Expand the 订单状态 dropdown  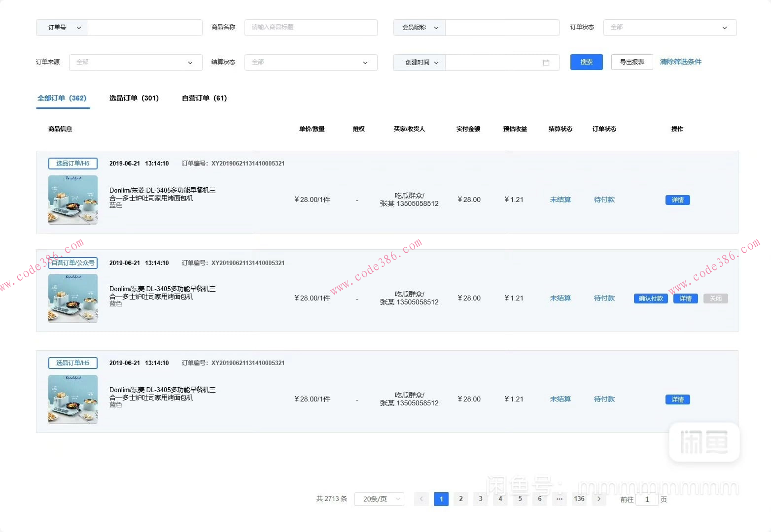[x=669, y=28]
